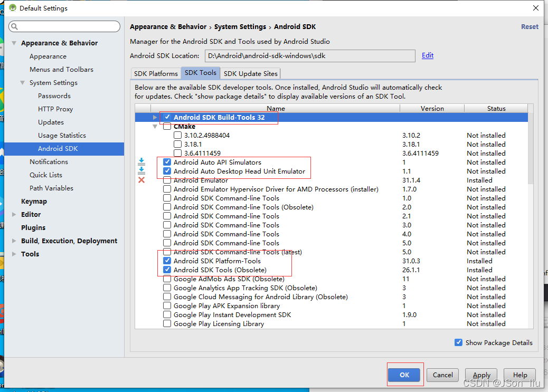Click the SDK tools list vertical scrollbar
Screen dimensions: 548x392
531,148
